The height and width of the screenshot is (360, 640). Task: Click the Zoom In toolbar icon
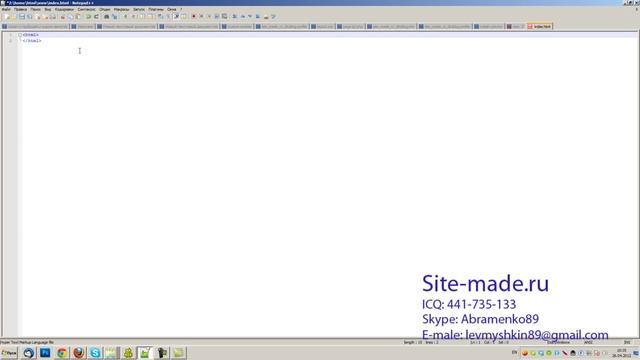coord(125,16)
